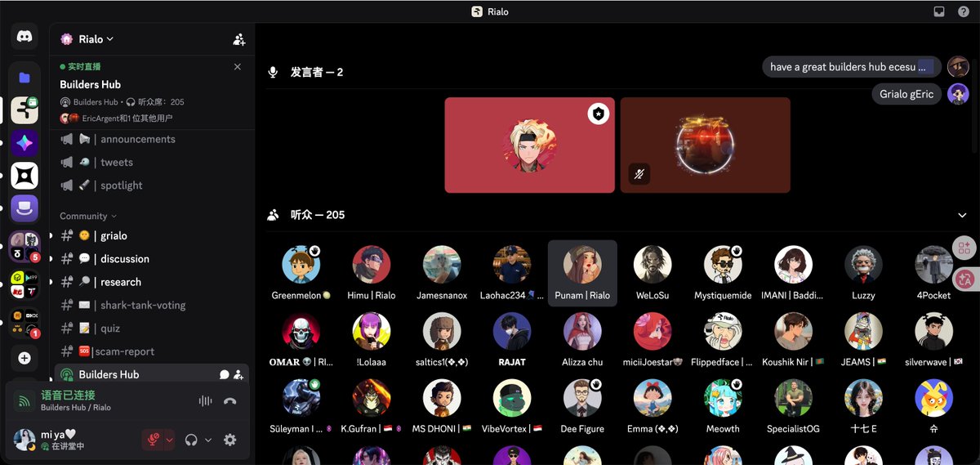Open floating grid widget at right edge
The width and height of the screenshot is (980, 465).
[964, 248]
